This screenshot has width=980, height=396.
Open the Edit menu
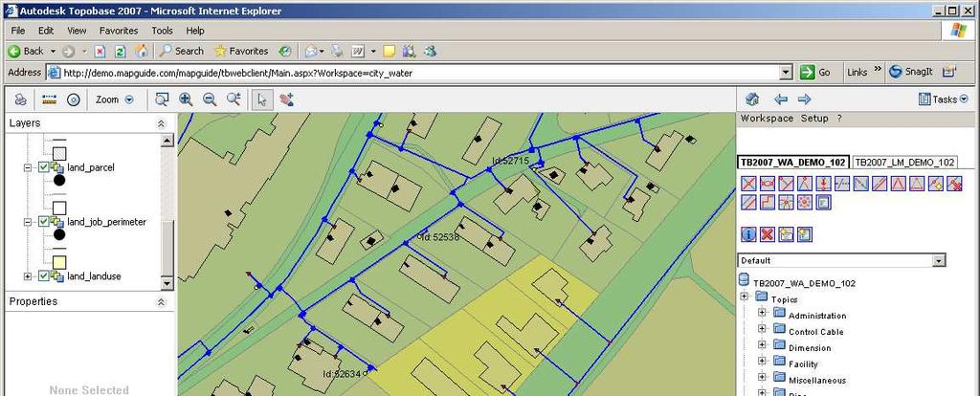(x=46, y=31)
